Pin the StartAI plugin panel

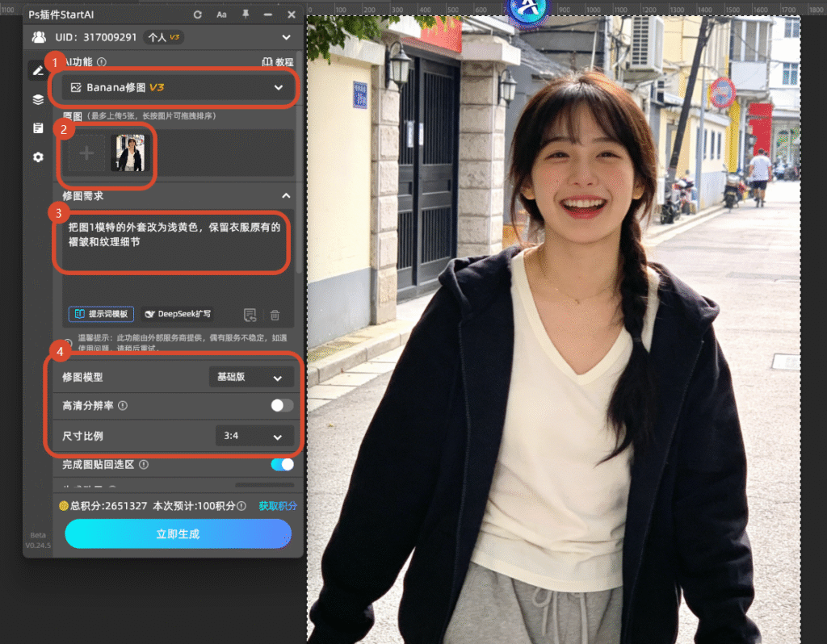(246, 15)
